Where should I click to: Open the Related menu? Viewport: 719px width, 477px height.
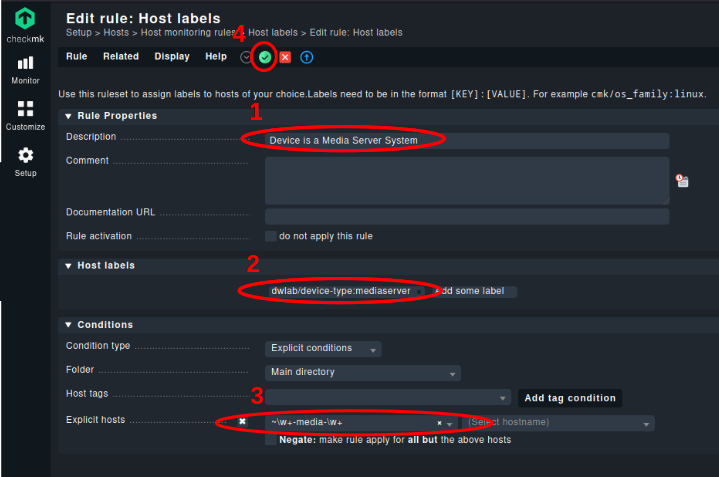pos(121,56)
